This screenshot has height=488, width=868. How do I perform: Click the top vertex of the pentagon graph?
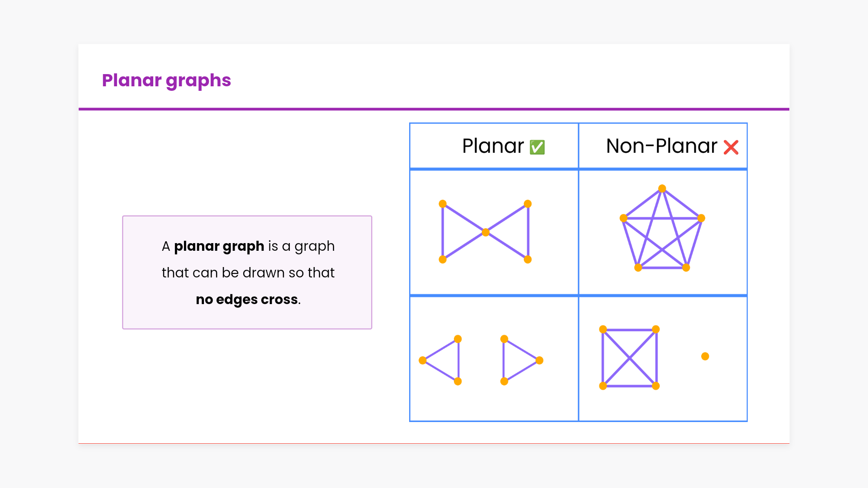pyautogui.click(x=662, y=188)
